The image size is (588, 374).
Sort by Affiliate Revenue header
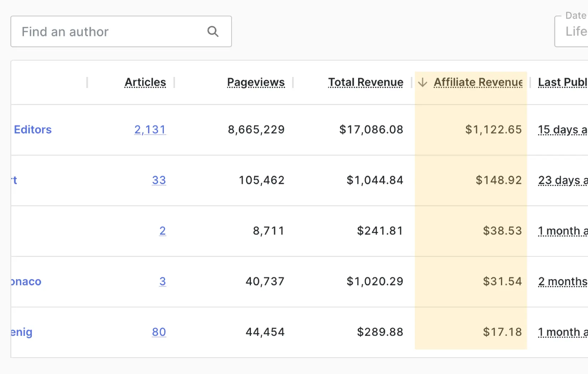coord(478,82)
